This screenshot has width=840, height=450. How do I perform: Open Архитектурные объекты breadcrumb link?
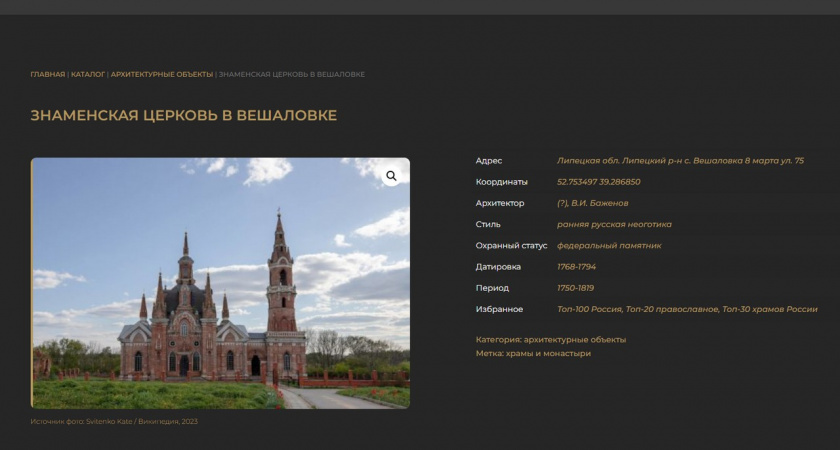click(x=161, y=75)
